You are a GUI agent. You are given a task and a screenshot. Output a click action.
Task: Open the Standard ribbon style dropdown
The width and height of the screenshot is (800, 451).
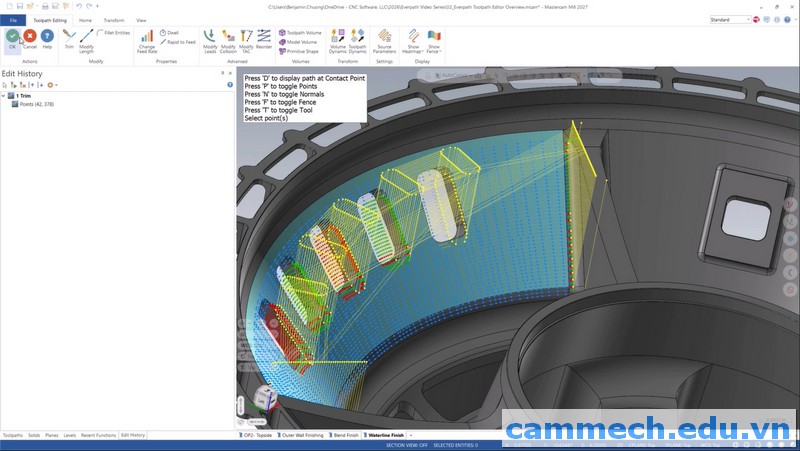click(730, 19)
